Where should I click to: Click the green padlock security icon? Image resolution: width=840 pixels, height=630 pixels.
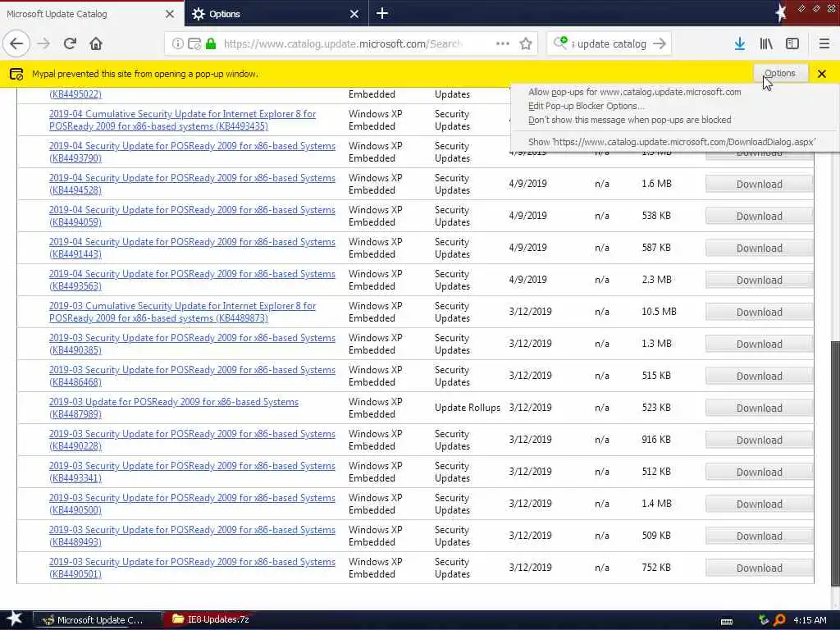tap(211, 43)
